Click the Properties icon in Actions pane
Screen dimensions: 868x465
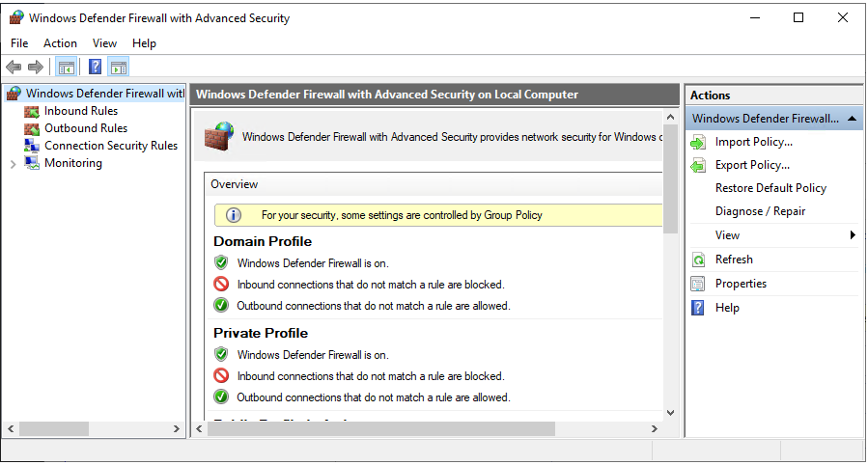[x=698, y=284]
